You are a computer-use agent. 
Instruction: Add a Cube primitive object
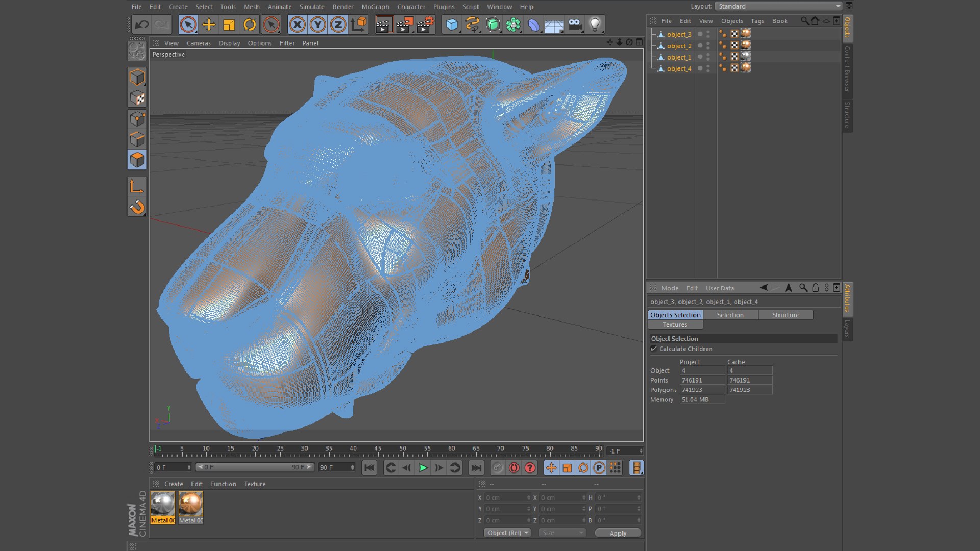pyautogui.click(x=452, y=24)
